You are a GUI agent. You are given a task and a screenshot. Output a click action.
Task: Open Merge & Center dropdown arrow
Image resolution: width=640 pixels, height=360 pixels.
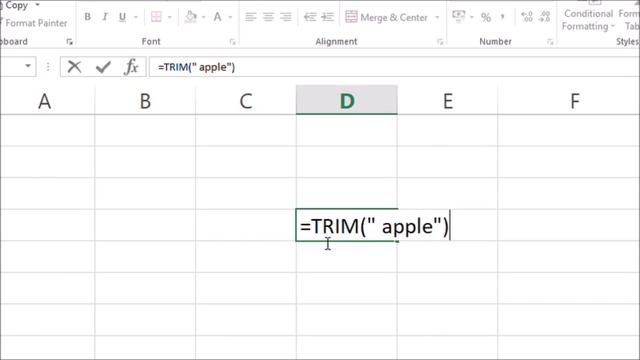click(437, 17)
